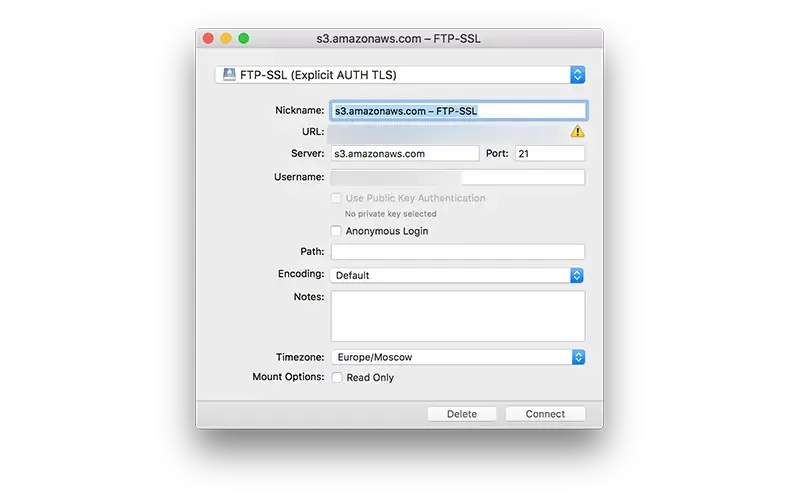This screenshot has width=800, height=500.
Task: Click the Mount Options label
Action: pyautogui.click(x=288, y=377)
